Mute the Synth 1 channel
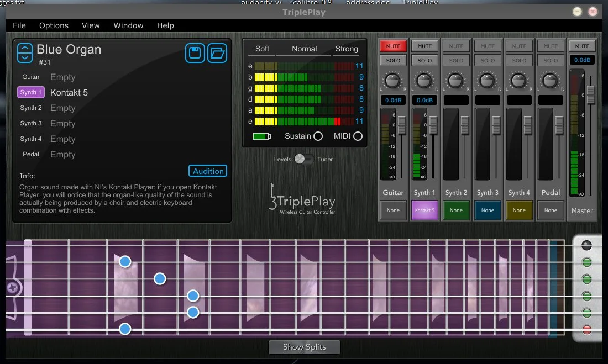 pyautogui.click(x=424, y=46)
